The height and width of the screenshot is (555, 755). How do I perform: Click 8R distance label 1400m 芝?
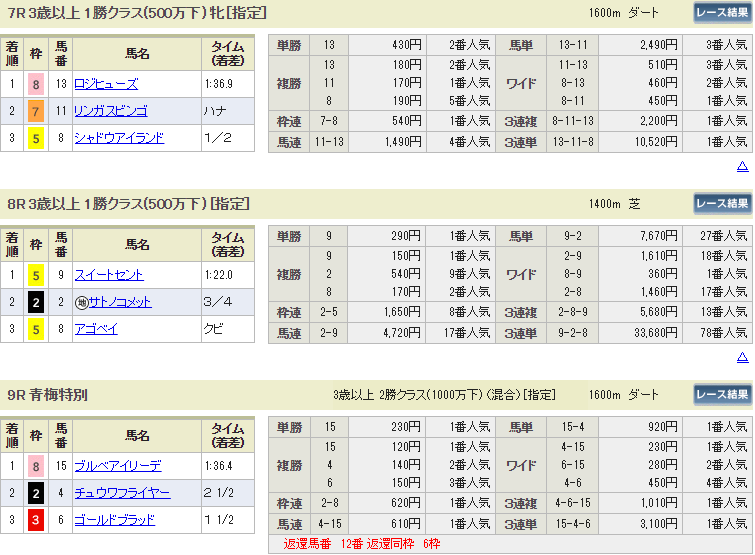click(614, 204)
